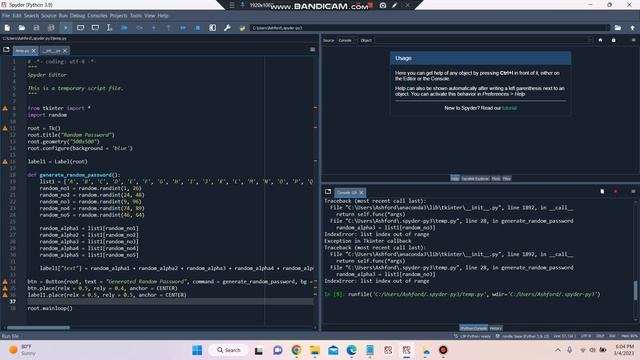Screen dimensions: 640x360
Task: Open the Source menu
Action: click(x=49, y=16)
